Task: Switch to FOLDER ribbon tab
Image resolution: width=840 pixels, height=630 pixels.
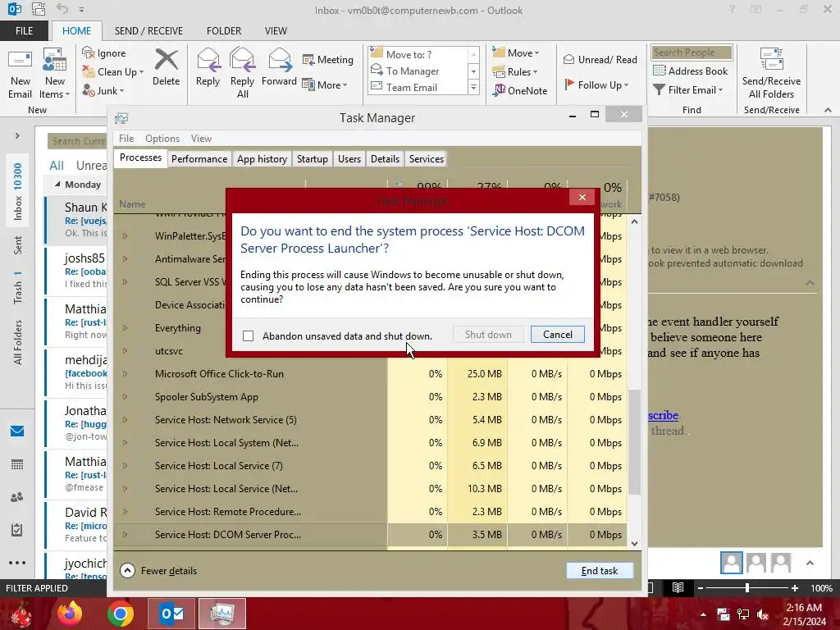Action: click(224, 31)
